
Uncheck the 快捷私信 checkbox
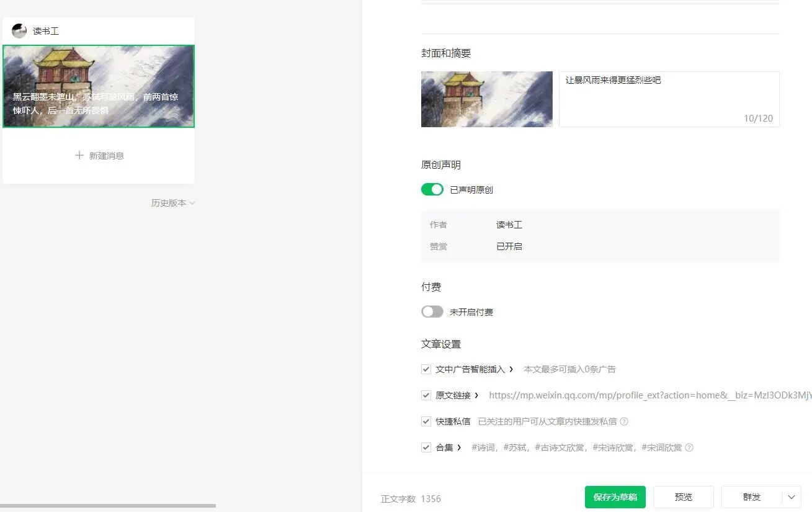pyautogui.click(x=426, y=421)
